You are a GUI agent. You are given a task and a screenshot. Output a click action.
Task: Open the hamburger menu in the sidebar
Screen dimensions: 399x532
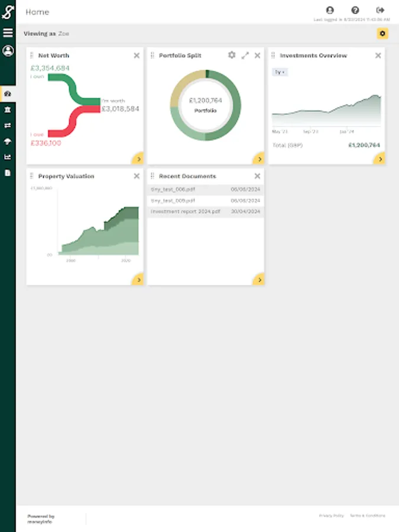tap(8, 33)
